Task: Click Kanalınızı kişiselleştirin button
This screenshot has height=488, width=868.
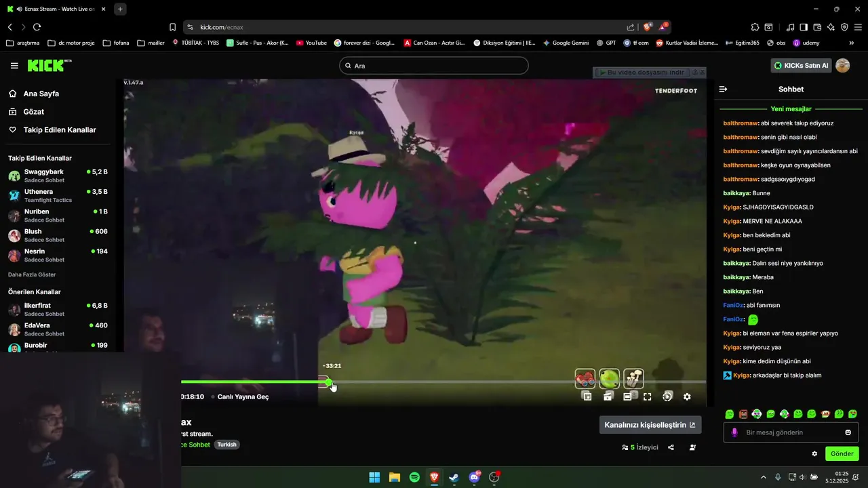Action: click(650, 425)
